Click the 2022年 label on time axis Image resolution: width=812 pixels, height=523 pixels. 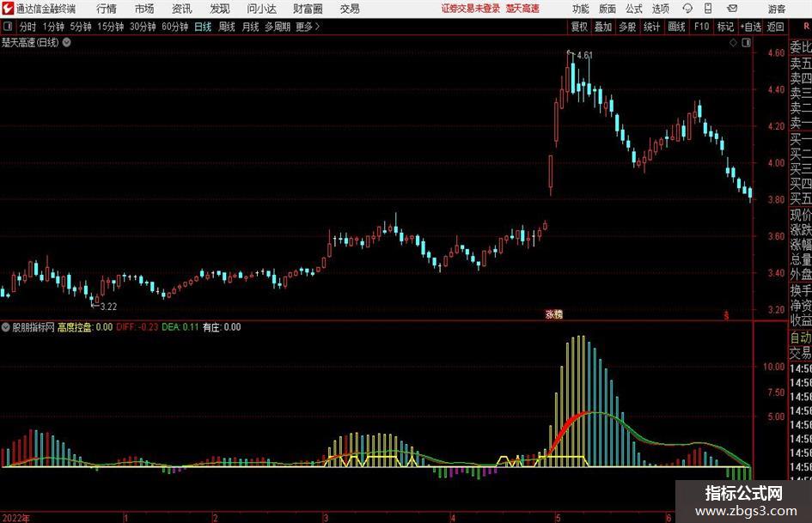(x=16, y=518)
